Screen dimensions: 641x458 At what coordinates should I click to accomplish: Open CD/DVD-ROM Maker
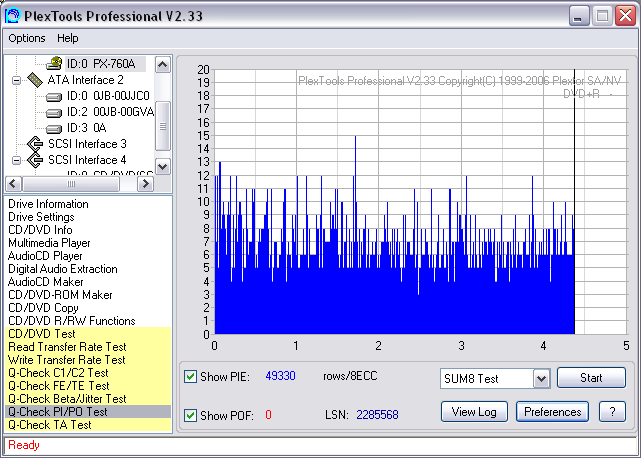pos(60,295)
